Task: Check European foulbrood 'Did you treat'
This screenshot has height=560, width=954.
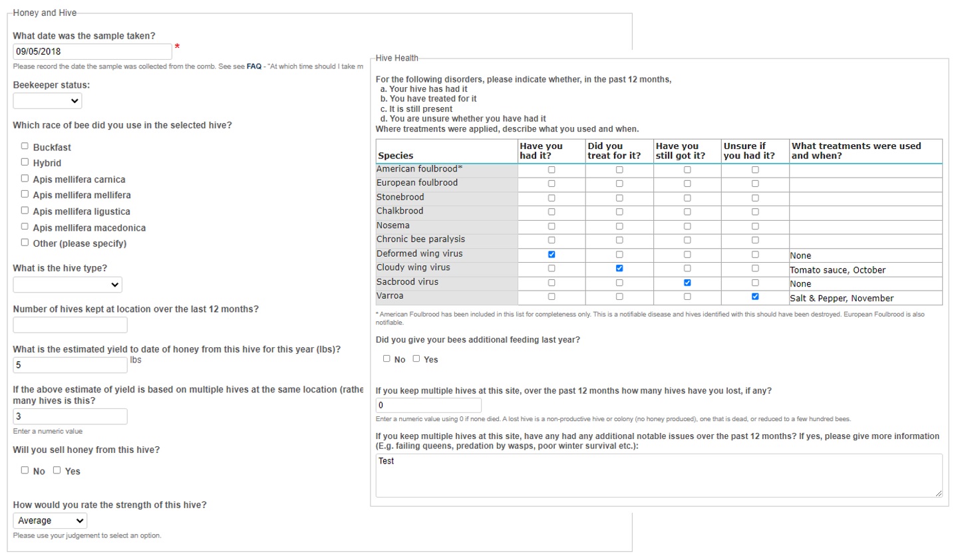Action: tap(619, 184)
